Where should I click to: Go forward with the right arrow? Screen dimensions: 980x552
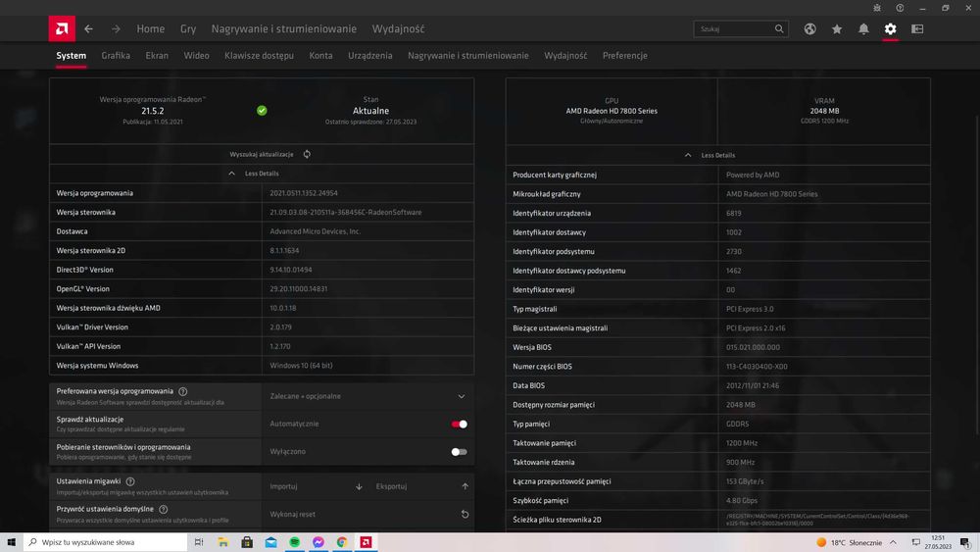116,28
